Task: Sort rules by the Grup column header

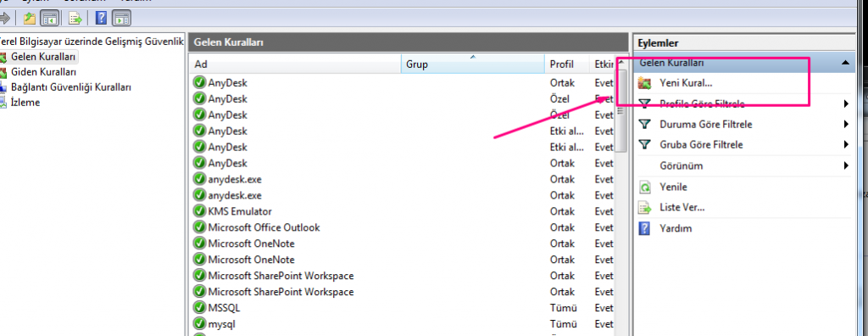Action: pos(472,64)
